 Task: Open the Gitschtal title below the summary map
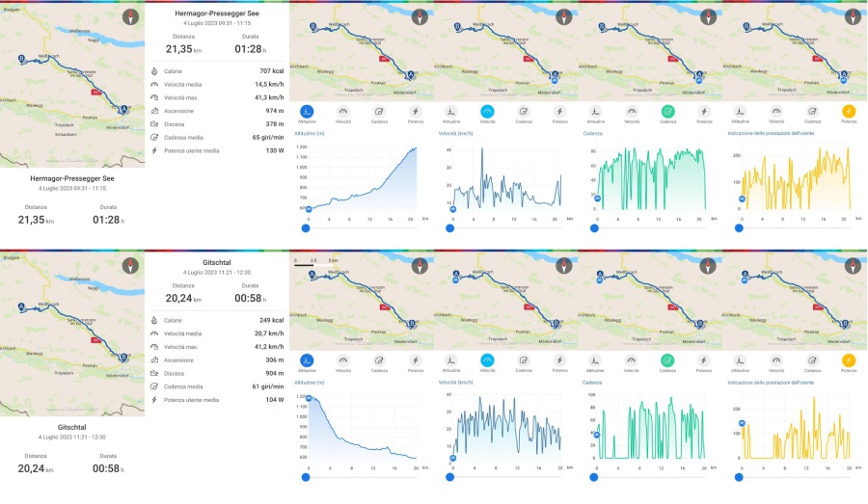tap(72, 425)
